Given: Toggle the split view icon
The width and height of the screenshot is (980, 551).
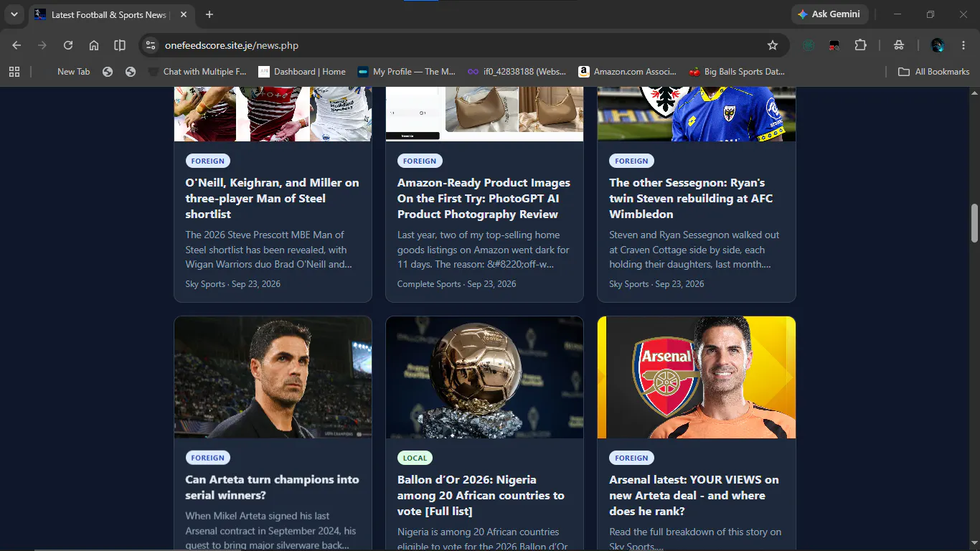Looking at the screenshot, I should [x=120, y=45].
